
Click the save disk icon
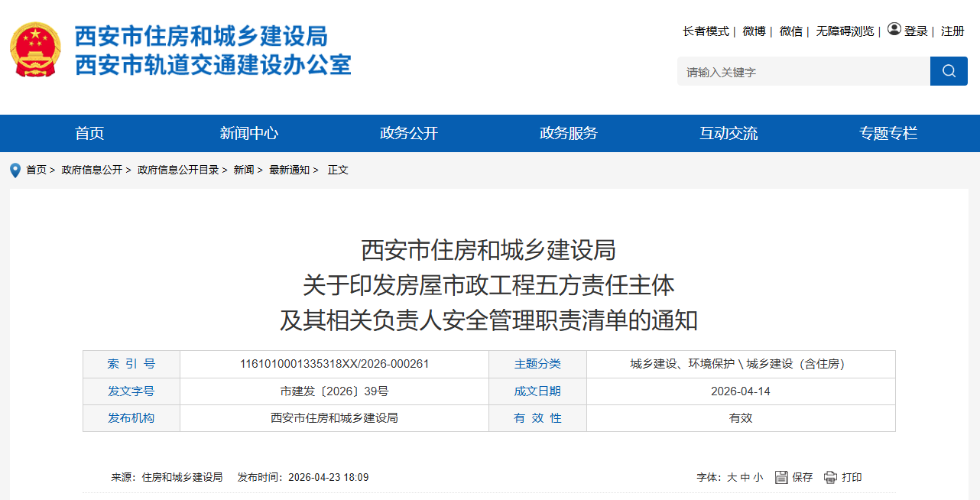(781, 477)
